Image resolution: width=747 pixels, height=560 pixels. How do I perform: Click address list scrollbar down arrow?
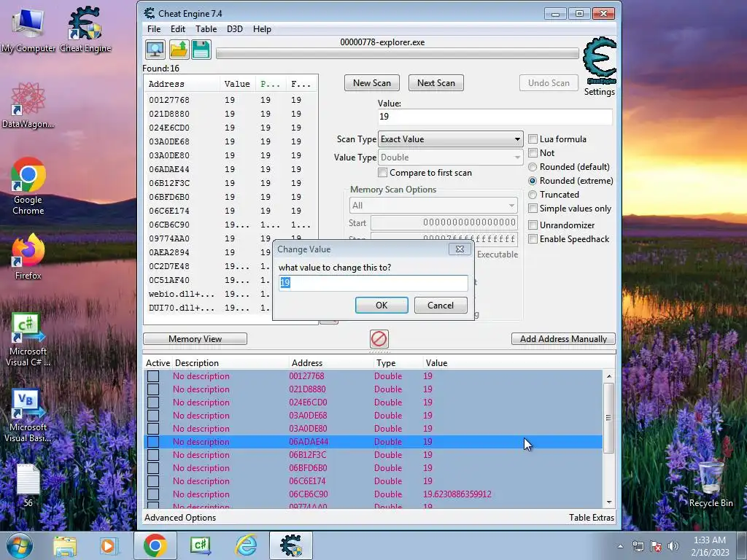[609, 502]
